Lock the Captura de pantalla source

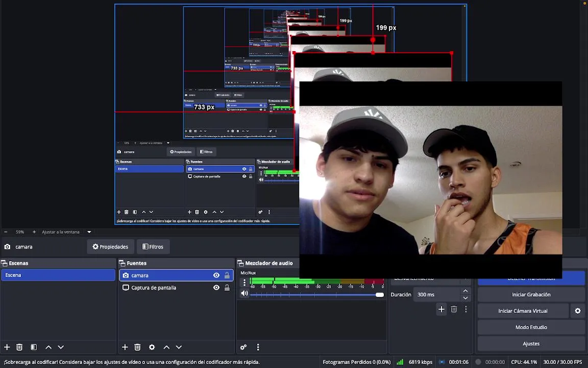point(227,288)
